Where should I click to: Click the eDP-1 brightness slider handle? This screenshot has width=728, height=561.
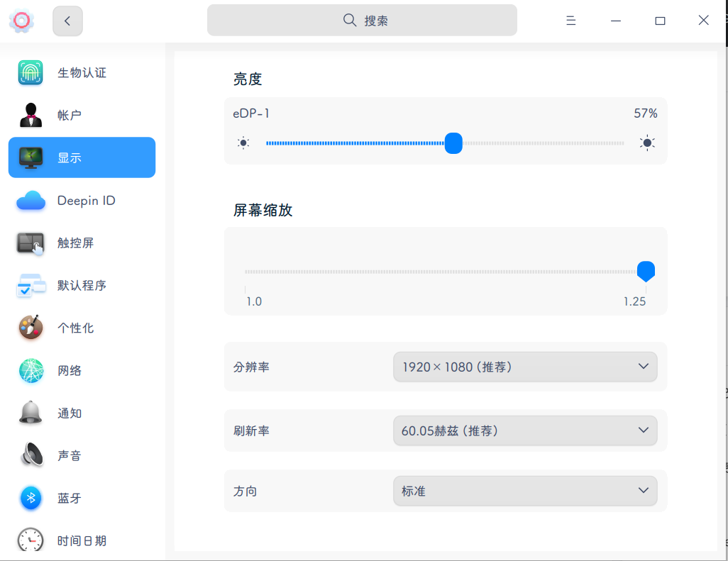pos(453,143)
